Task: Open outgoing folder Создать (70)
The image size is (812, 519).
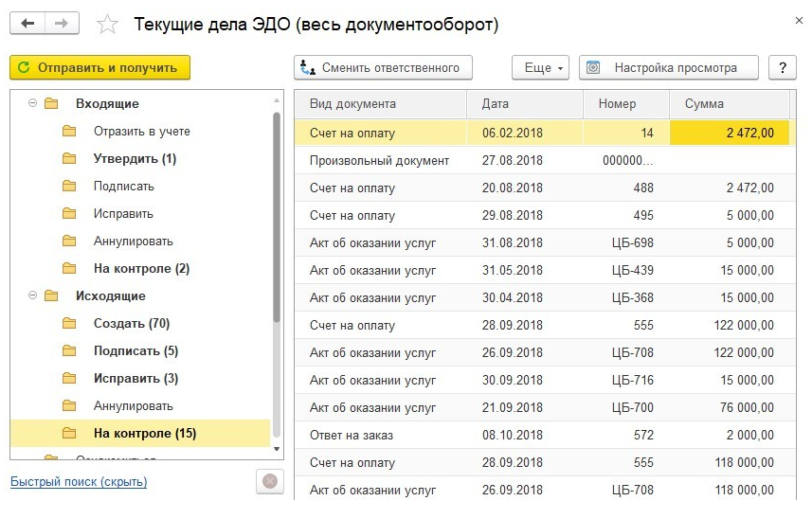Action: click(x=132, y=323)
